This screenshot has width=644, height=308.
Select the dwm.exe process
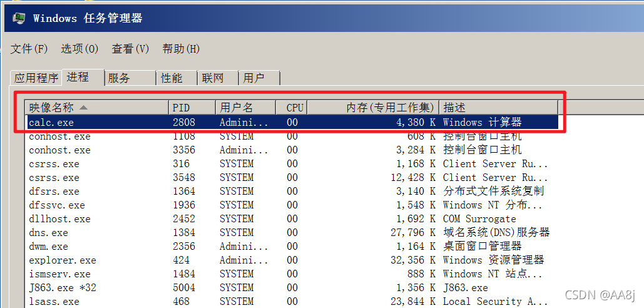[x=292, y=247]
